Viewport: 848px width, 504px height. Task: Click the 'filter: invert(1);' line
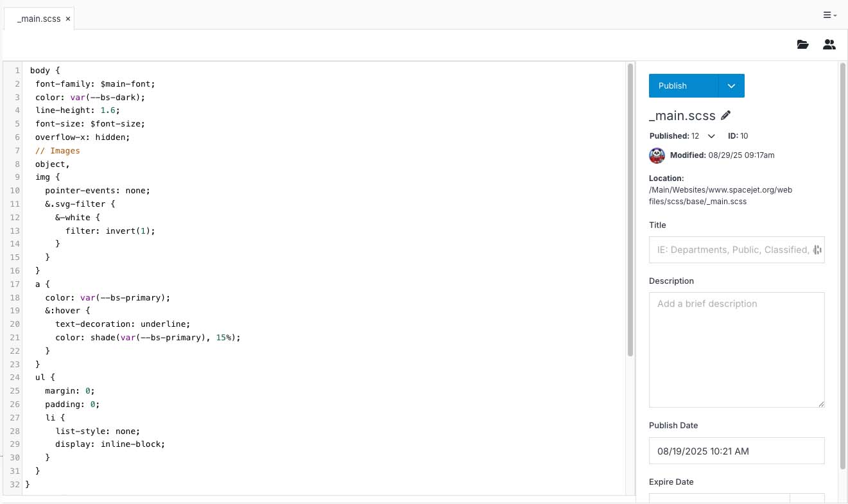pos(110,230)
